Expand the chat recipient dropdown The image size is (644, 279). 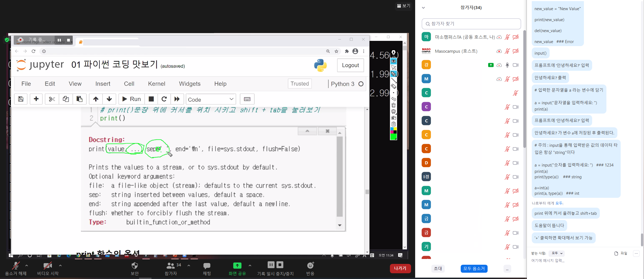(x=557, y=253)
